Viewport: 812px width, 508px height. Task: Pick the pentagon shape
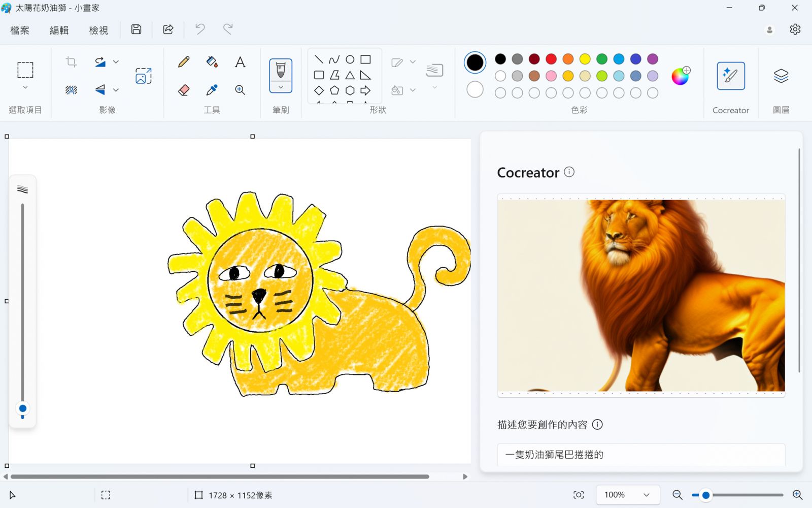point(334,90)
